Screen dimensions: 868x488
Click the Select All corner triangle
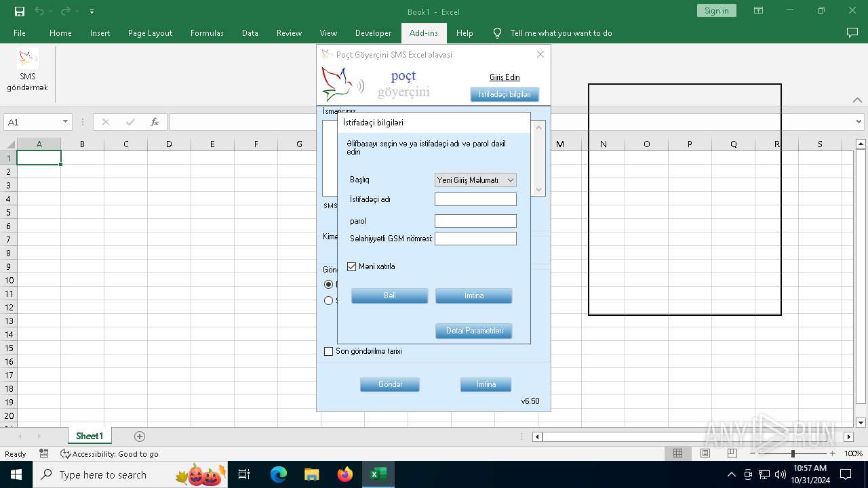tap(9, 144)
